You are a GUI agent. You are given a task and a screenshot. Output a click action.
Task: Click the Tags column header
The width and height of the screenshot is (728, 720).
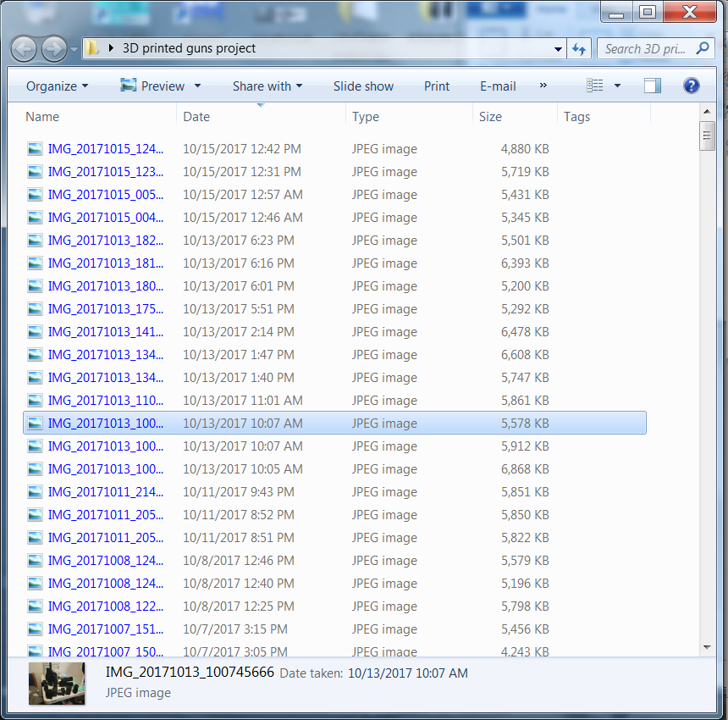[x=576, y=117]
